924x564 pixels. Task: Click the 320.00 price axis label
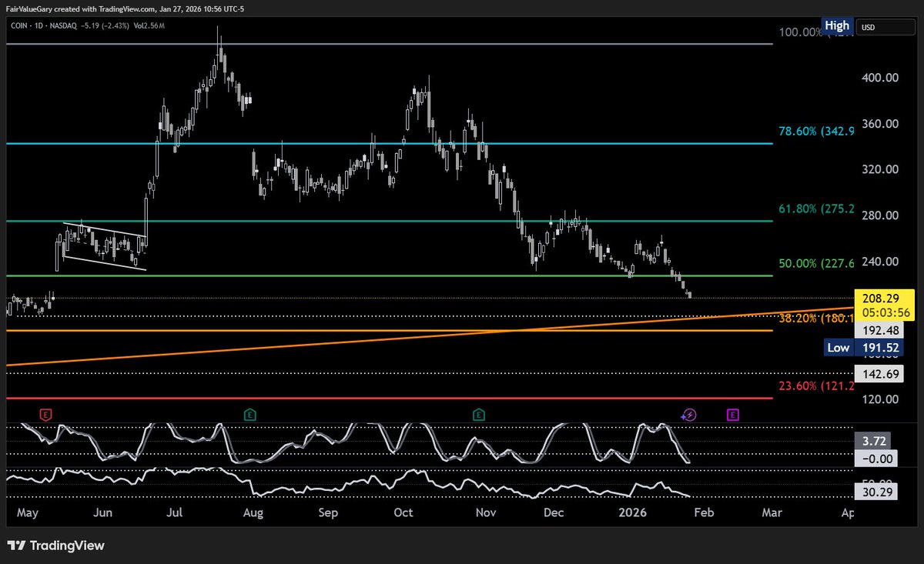tap(880, 169)
